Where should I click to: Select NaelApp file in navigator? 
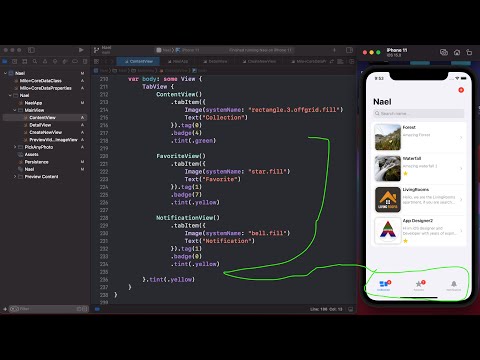pyautogui.click(x=33, y=103)
